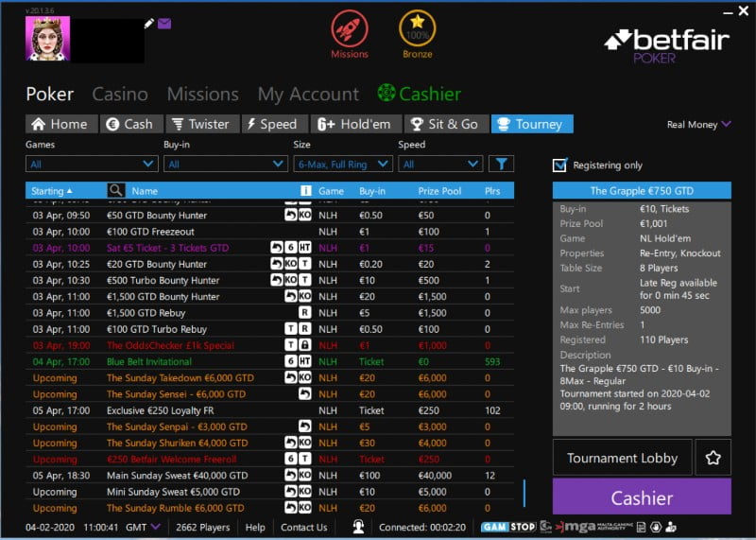Open the Sit & Go tab

446,124
